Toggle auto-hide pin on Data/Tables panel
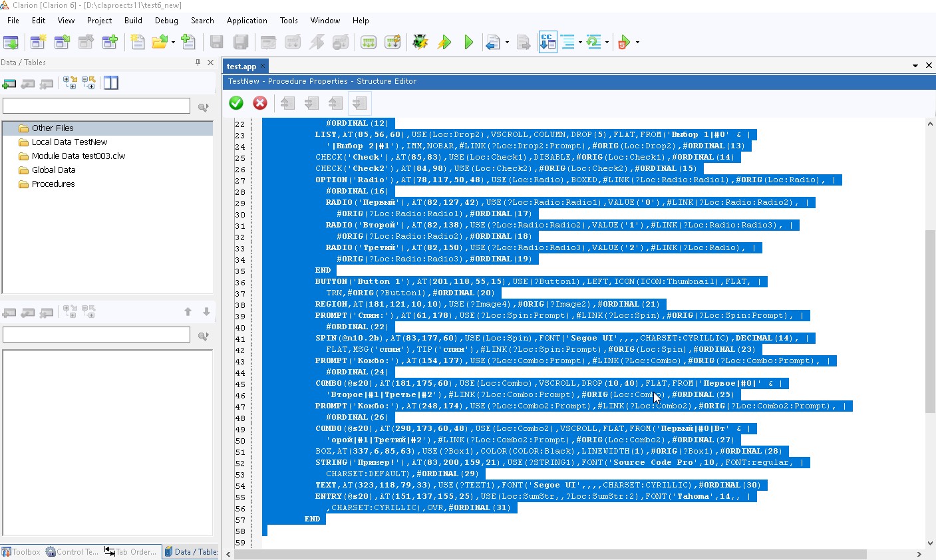Viewport: 936px width, 560px height. click(x=198, y=63)
